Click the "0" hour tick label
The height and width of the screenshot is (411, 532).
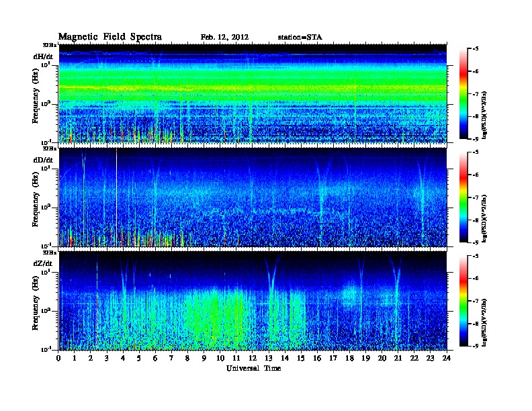pos(58,358)
